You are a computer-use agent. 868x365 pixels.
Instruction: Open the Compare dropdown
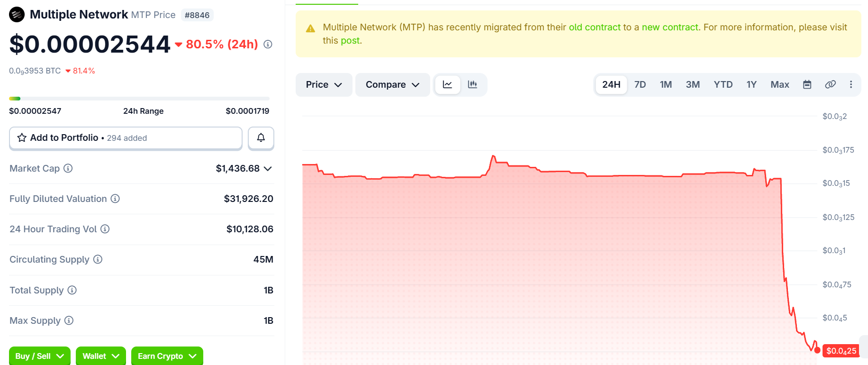(392, 85)
